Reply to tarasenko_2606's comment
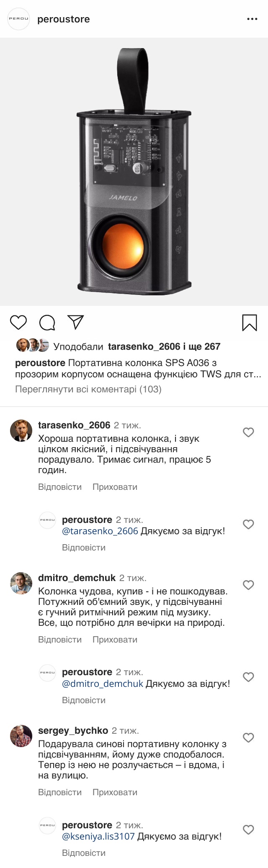Viewport: 268px width, 868px height. pyautogui.click(x=60, y=487)
